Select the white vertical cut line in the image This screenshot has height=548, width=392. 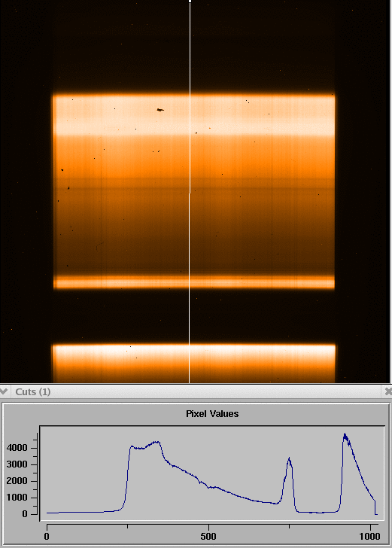(190, 191)
